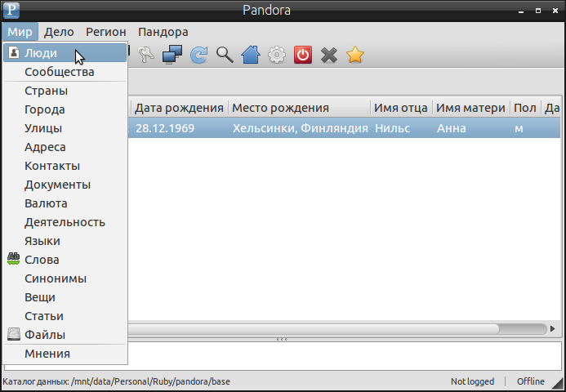Select Города menu entry
This screenshot has height=392, width=566.
[65, 109]
